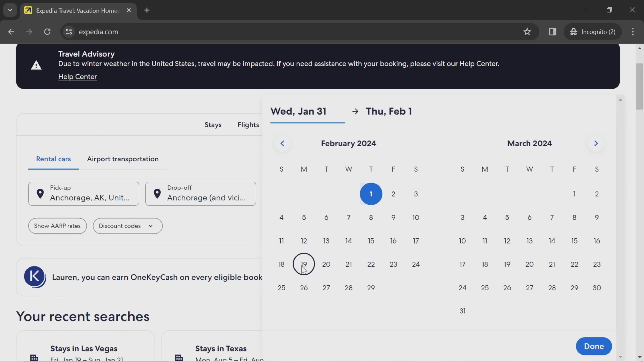Click the page vertical scrollbar thumb

640,86
